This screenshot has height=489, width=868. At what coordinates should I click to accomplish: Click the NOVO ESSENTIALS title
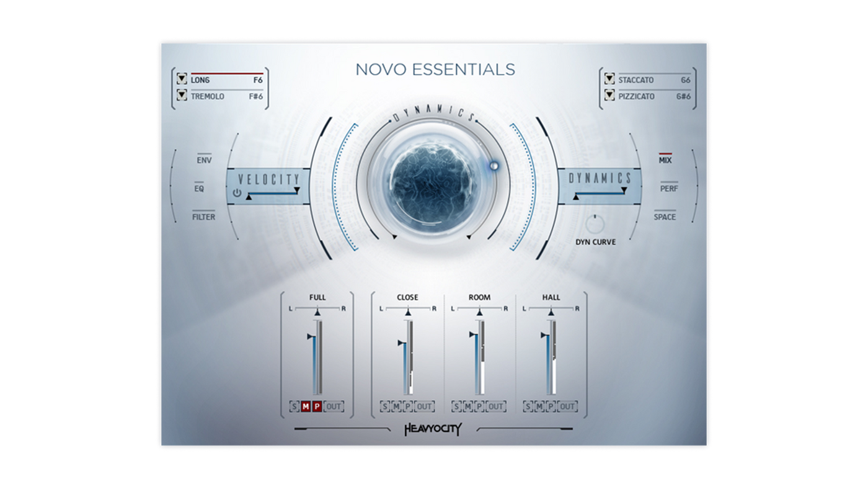tap(435, 70)
